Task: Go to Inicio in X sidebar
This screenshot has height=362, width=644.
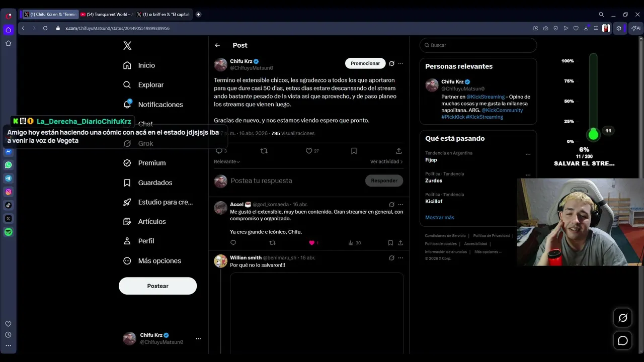Action: coord(139,65)
